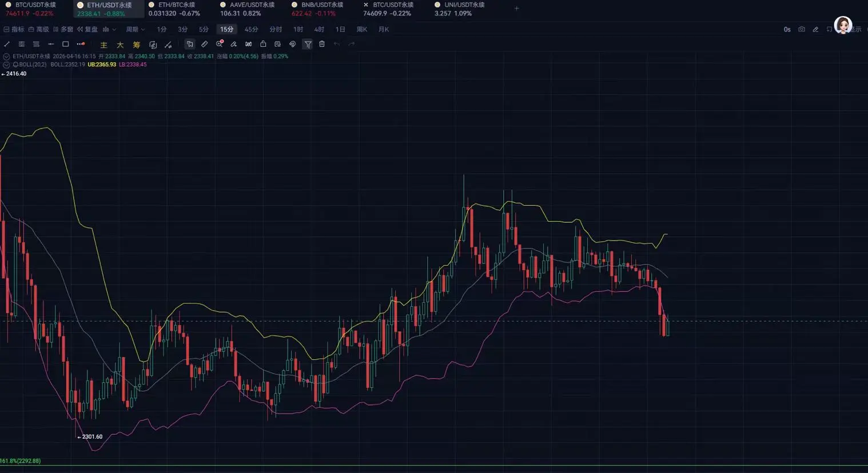Select the three horizontal lines tool
This screenshot has width=868, height=473.
(36, 44)
